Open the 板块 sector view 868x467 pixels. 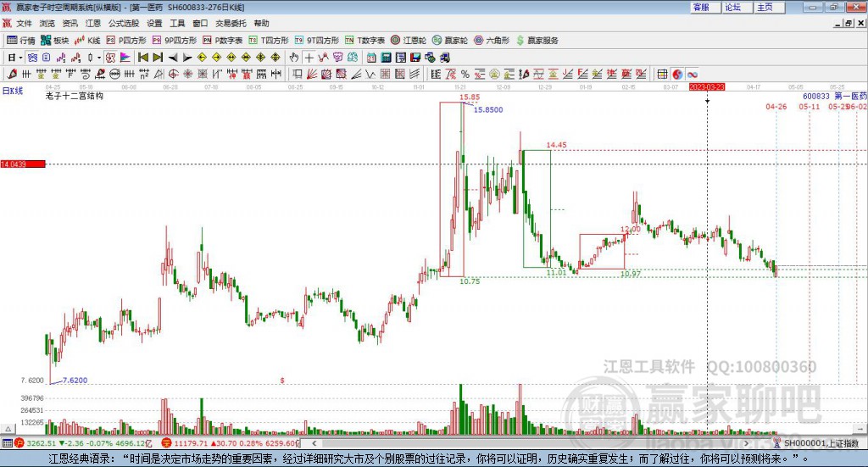pyautogui.click(x=55, y=41)
